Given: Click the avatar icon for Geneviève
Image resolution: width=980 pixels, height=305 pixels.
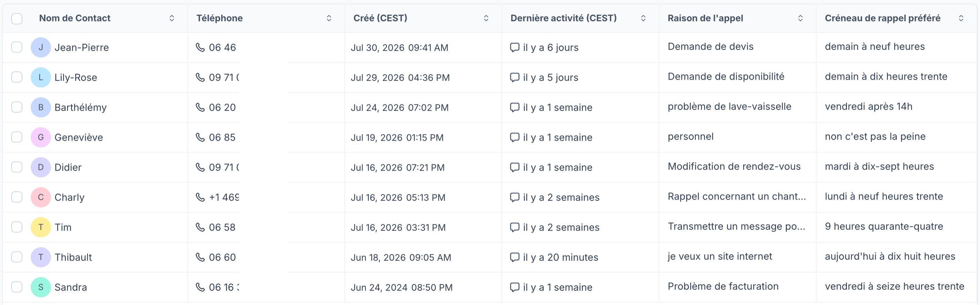Looking at the screenshot, I should click(41, 137).
